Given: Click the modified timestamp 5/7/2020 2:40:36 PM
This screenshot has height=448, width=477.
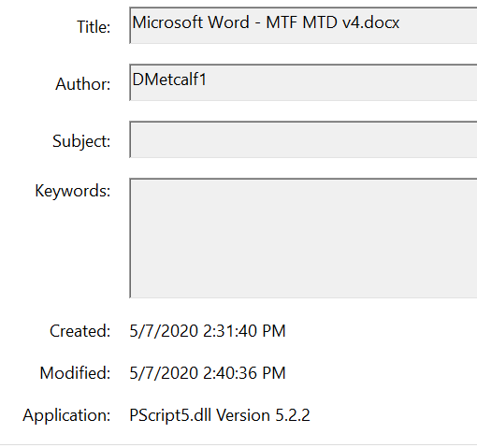Looking at the screenshot, I should [x=208, y=373].
